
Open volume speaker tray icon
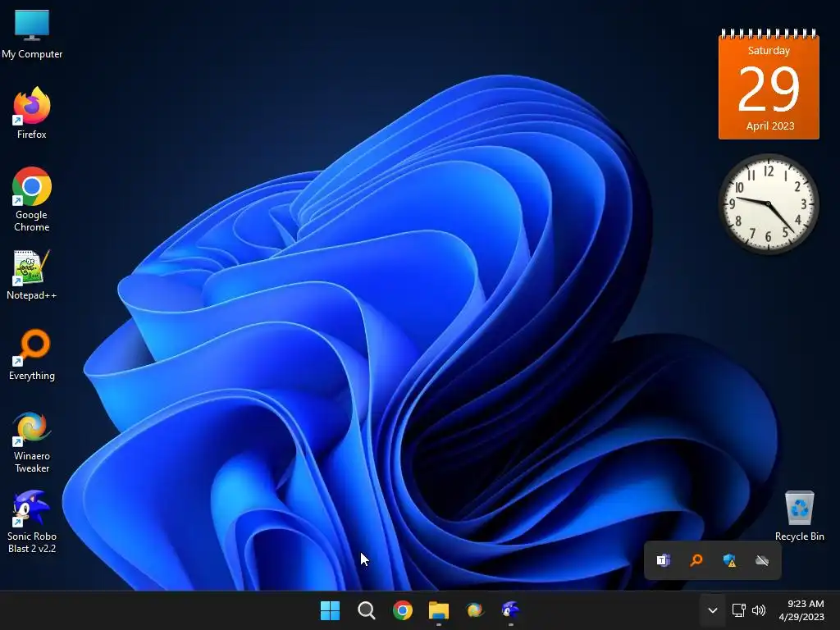click(x=759, y=610)
